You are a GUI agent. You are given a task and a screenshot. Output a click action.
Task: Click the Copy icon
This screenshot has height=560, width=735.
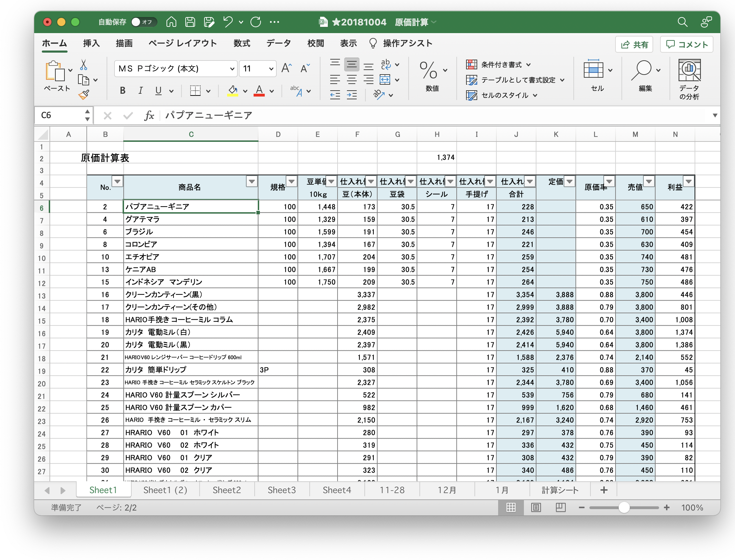coord(84,80)
